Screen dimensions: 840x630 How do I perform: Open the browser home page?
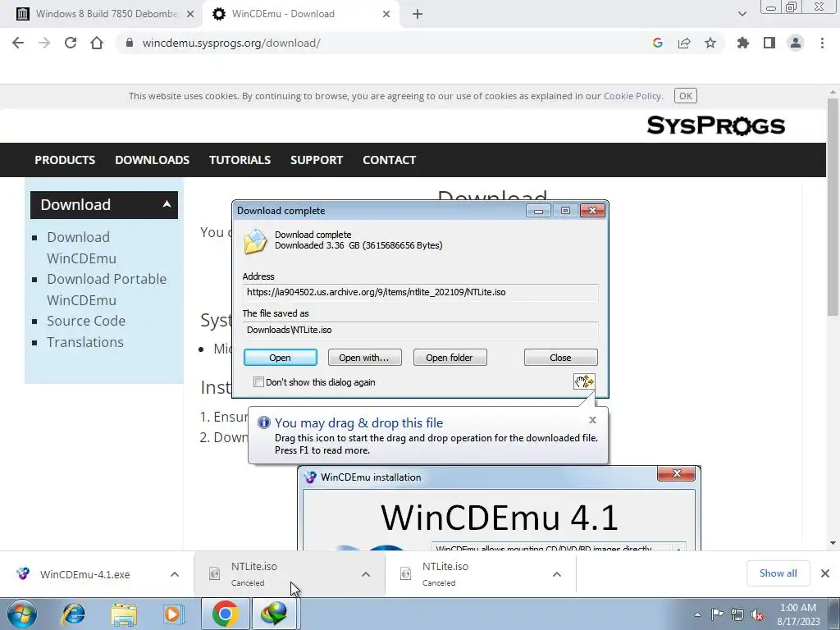coord(97,43)
